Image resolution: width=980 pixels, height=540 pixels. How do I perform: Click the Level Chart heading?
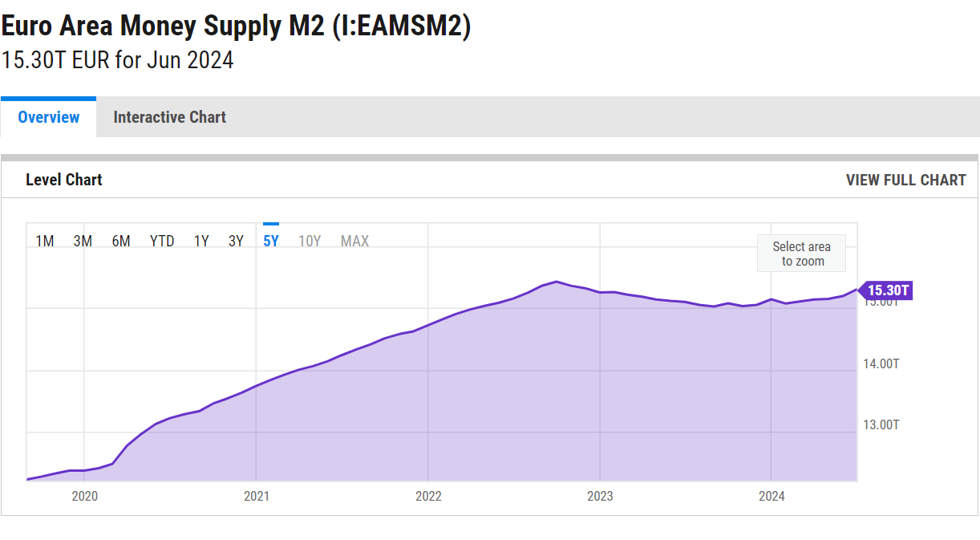point(64,181)
